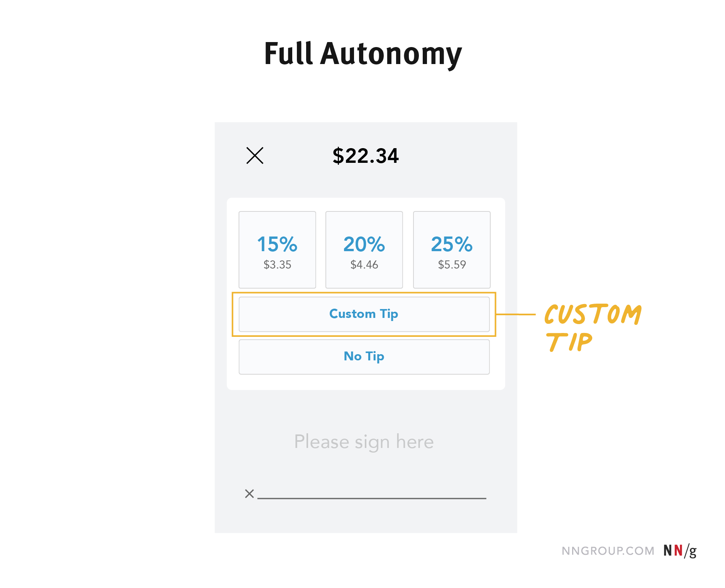Click the yellow connector line annotation
Viewport: 725px width, 588px height.
pyautogui.click(x=516, y=314)
